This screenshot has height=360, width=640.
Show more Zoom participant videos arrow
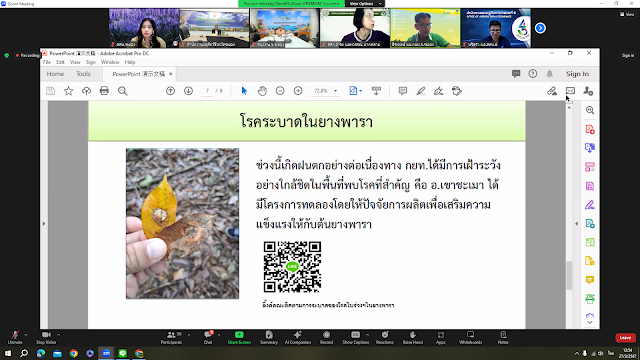click(540, 28)
